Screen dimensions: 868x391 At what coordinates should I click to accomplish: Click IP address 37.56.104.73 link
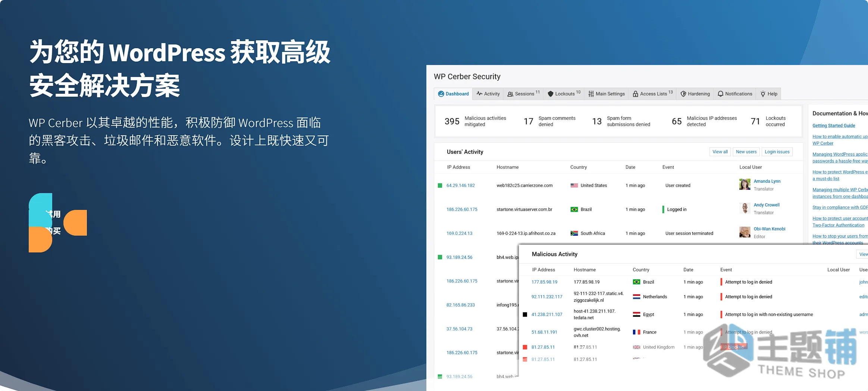coord(459,329)
